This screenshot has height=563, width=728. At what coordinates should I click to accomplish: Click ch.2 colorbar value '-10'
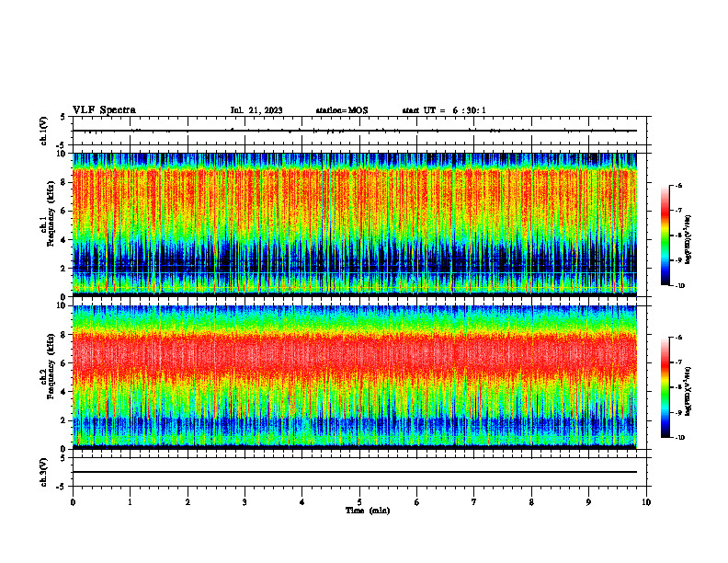pos(679,438)
